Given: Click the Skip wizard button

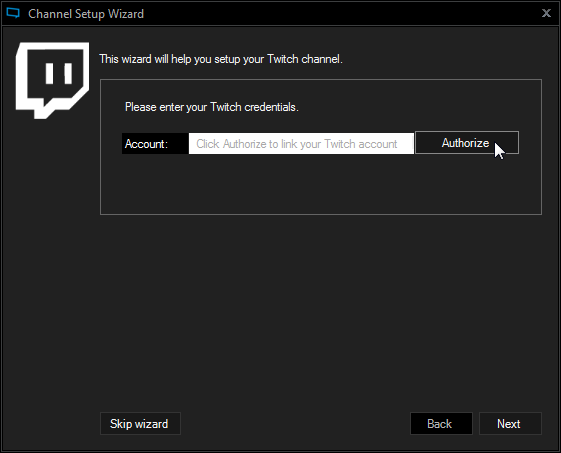Looking at the screenshot, I should tap(140, 424).
